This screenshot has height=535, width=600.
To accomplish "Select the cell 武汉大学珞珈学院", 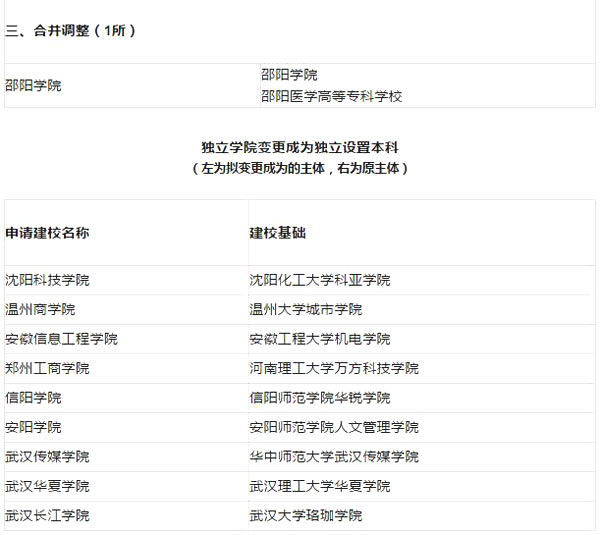I will [422, 516].
